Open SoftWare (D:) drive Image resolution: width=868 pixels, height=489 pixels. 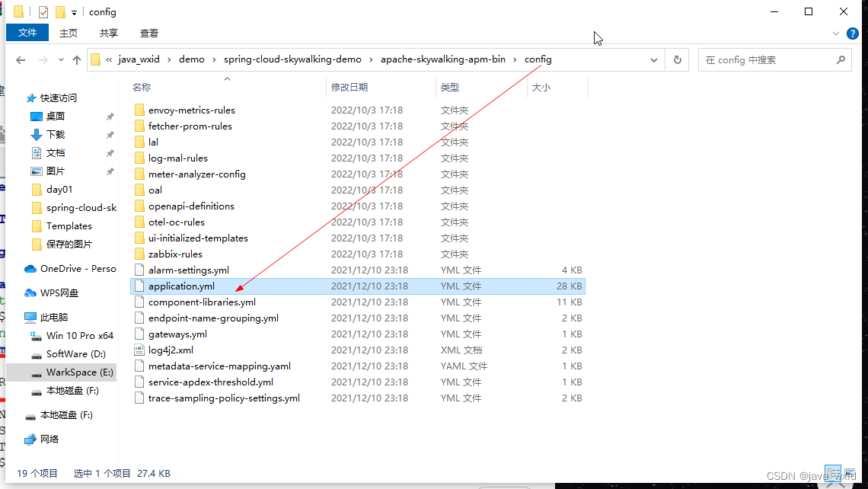pos(75,354)
